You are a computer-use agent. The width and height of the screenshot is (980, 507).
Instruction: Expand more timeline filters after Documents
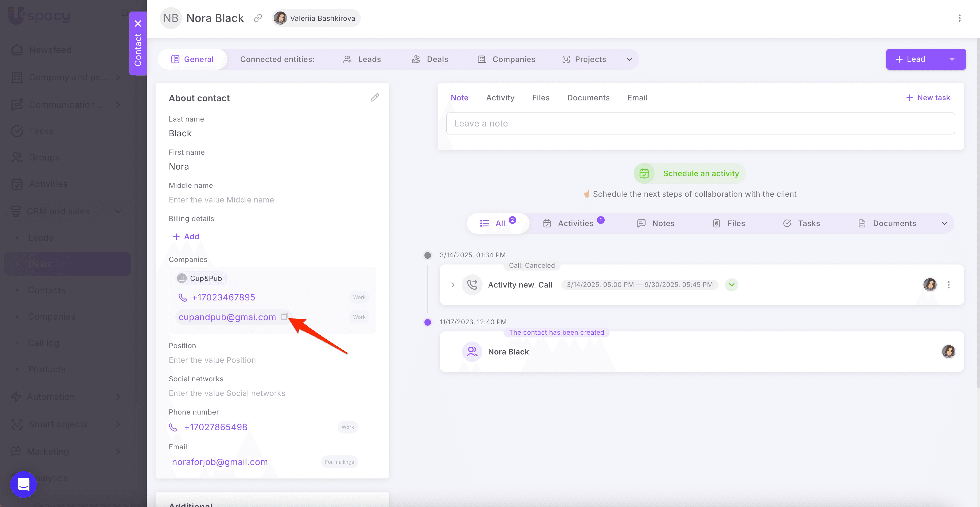[x=944, y=223]
